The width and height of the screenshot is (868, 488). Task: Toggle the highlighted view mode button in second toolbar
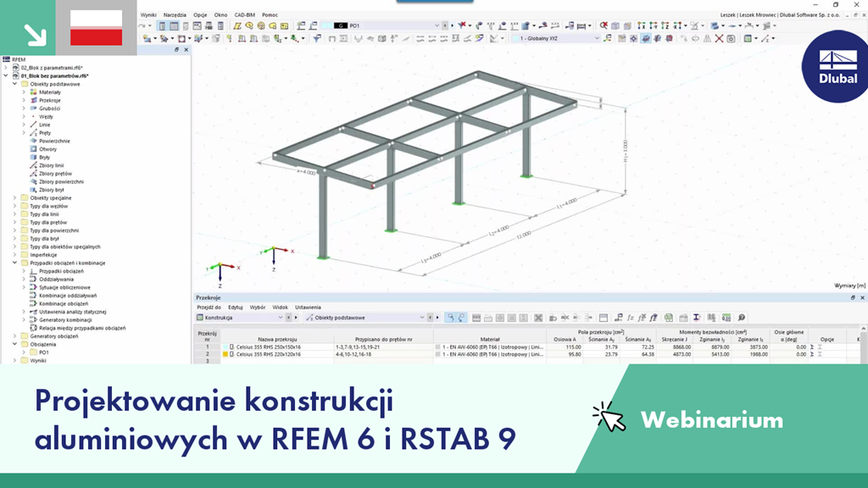click(x=645, y=39)
